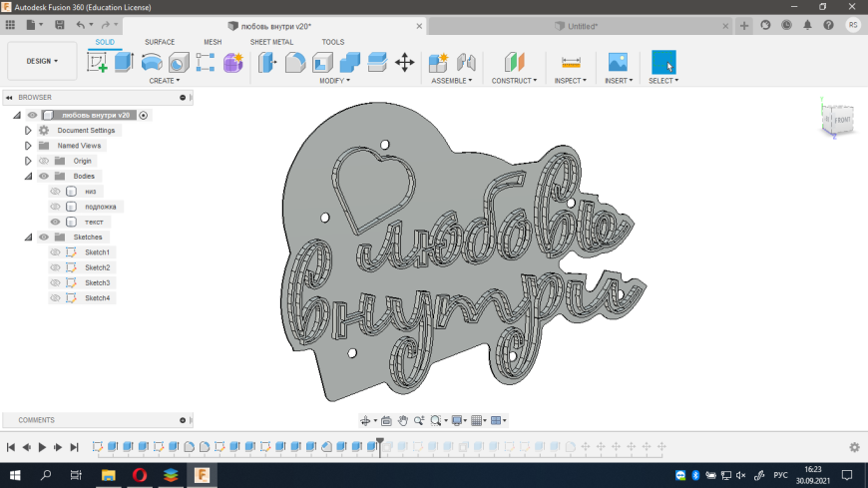Viewport: 868px width, 488px height.
Task: Select the Measure tool under Inspect
Action: click(x=571, y=63)
